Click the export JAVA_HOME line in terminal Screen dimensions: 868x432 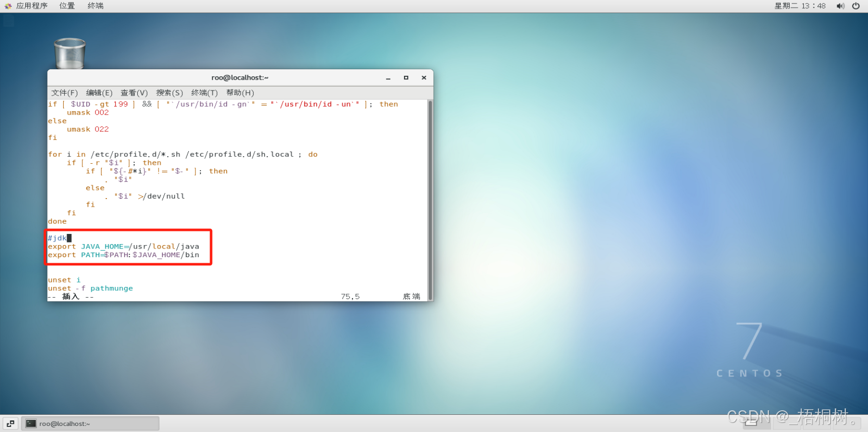124,247
